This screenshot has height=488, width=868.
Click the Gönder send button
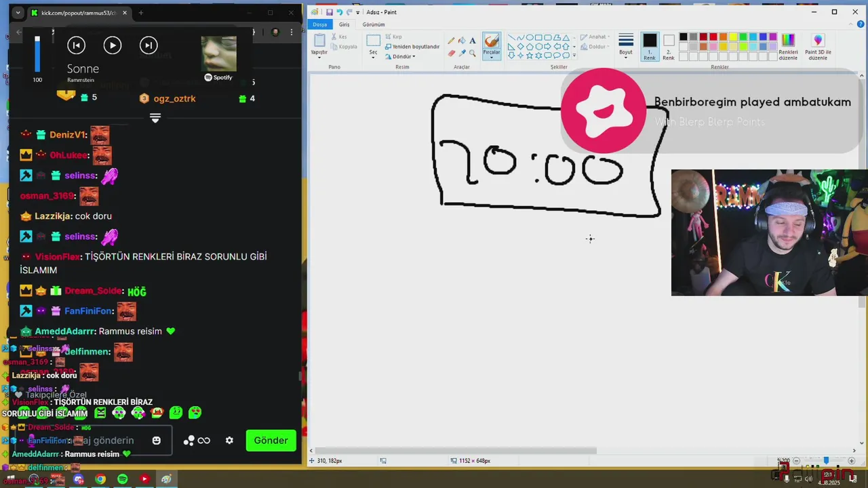click(x=271, y=441)
